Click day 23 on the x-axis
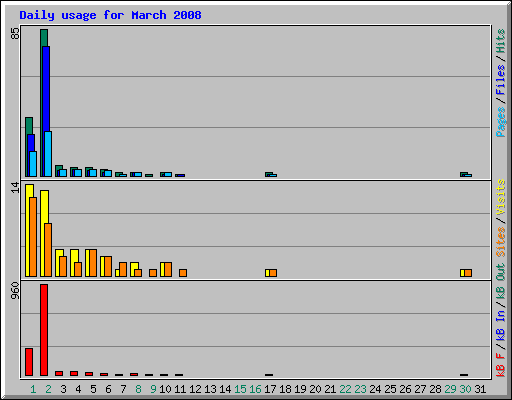This screenshot has height=400, width=512. coord(360,389)
